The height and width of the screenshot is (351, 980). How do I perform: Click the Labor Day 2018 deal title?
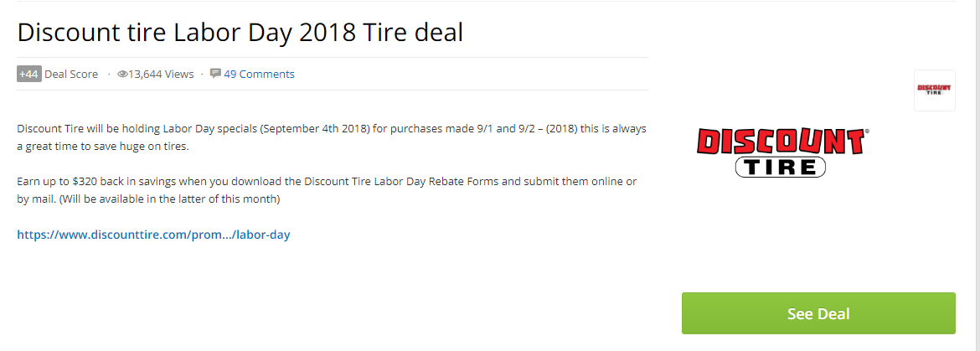(240, 32)
